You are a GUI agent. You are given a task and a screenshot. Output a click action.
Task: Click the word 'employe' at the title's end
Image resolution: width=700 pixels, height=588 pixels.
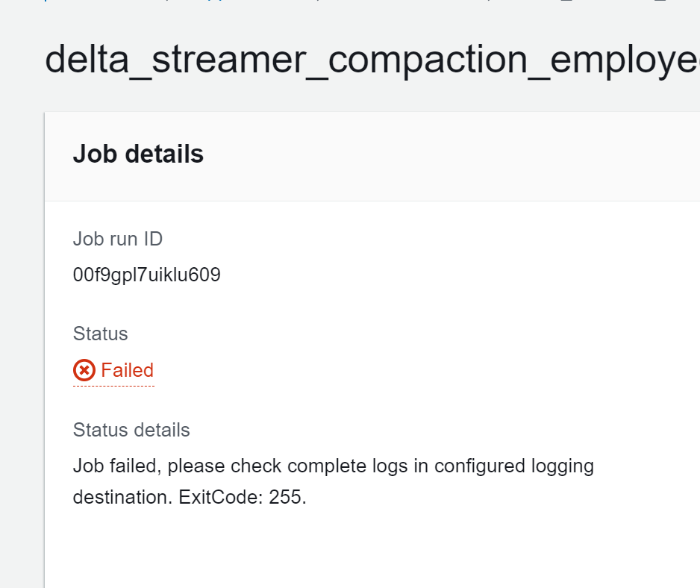(x=625, y=61)
